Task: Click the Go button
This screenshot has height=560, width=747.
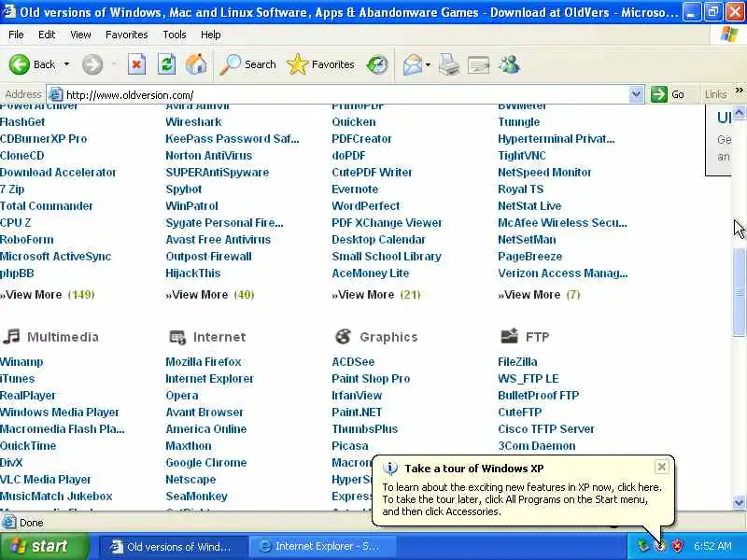Action: [x=668, y=94]
